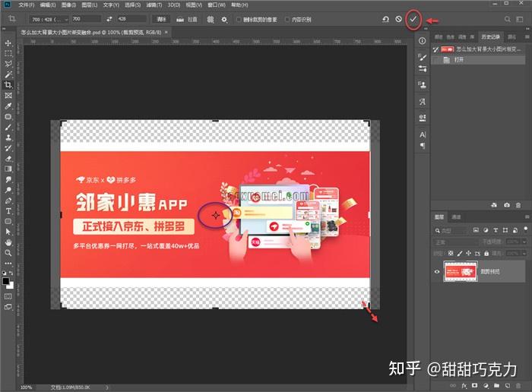Select the Clone Stamp tool
This screenshot has height=392, width=532.
point(8,138)
